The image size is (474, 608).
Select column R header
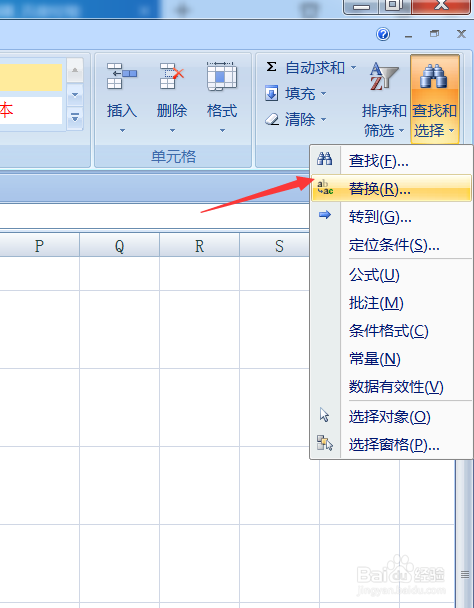(199, 245)
